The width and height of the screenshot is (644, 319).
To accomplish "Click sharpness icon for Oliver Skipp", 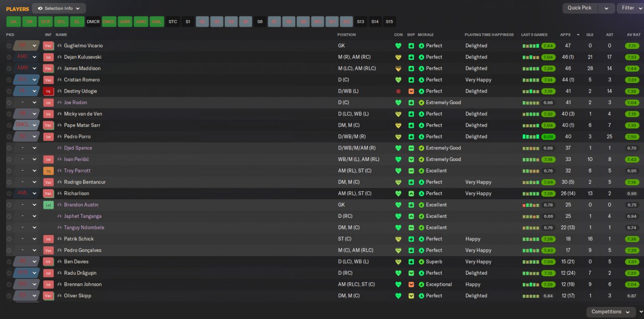I will (x=411, y=296).
